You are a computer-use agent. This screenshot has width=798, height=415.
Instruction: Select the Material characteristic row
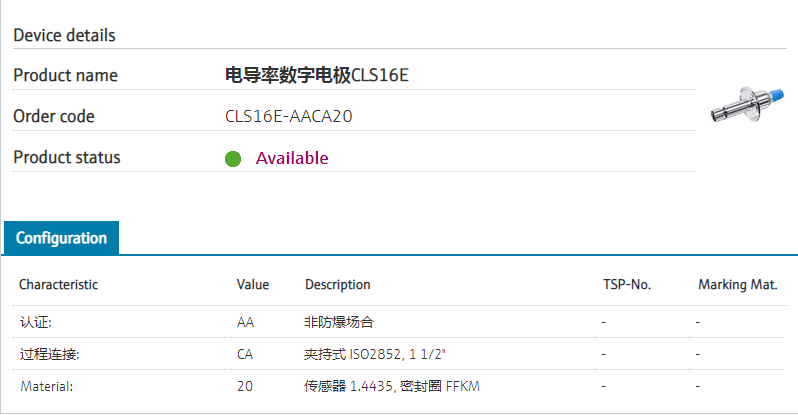(46, 385)
